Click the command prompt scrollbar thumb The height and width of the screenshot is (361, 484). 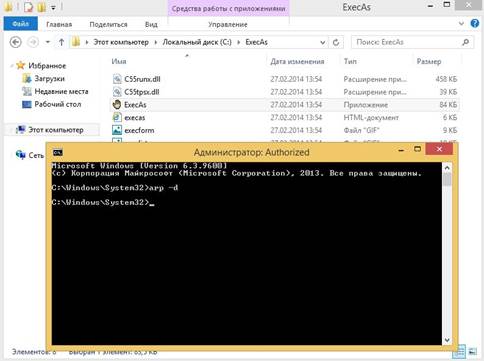pyautogui.click(x=447, y=180)
